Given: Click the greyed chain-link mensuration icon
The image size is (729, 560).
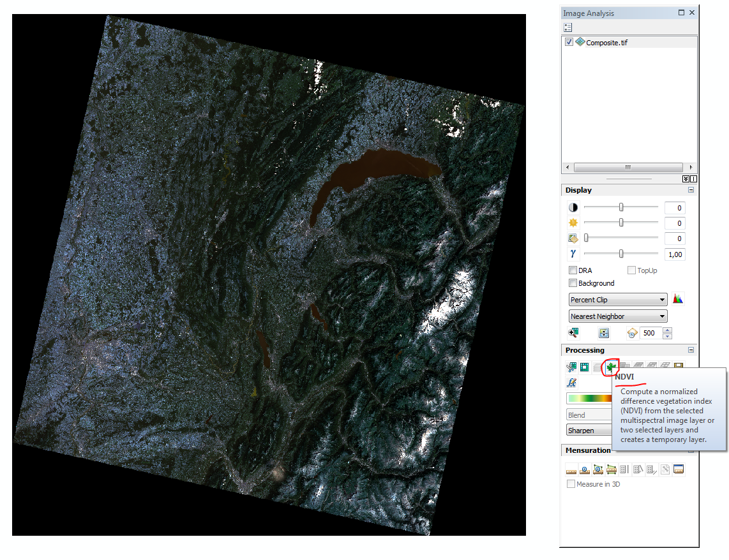Looking at the screenshot, I should tap(665, 469).
